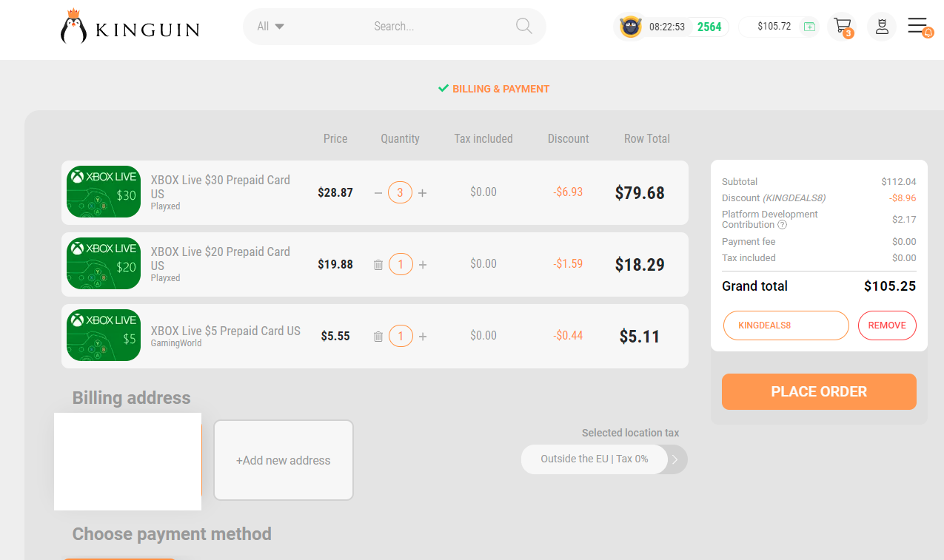Open the shopping cart icon

842,27
